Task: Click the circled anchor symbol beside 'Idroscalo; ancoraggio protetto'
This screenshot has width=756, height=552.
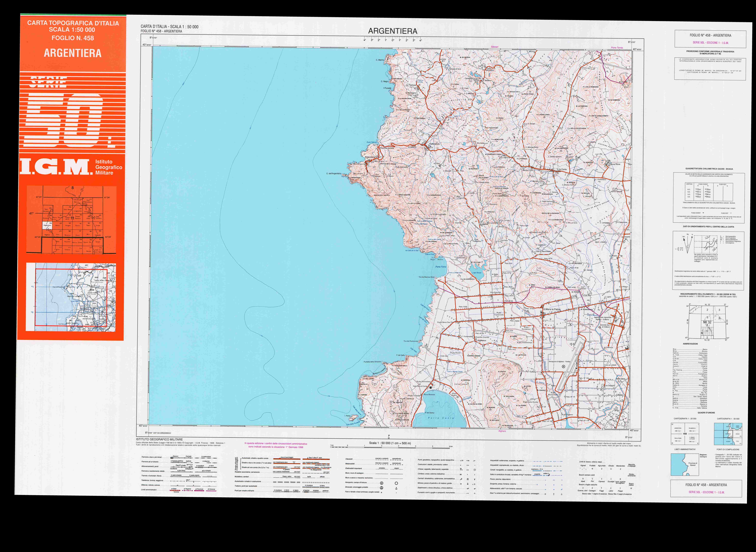Action: point(382,488)
